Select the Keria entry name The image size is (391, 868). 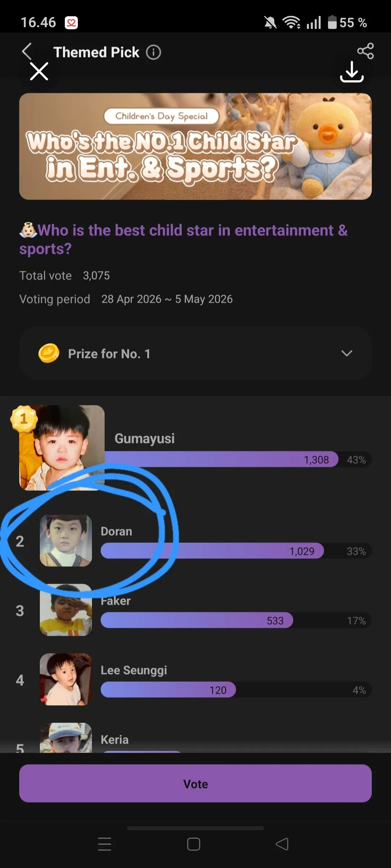pos(114,740)
